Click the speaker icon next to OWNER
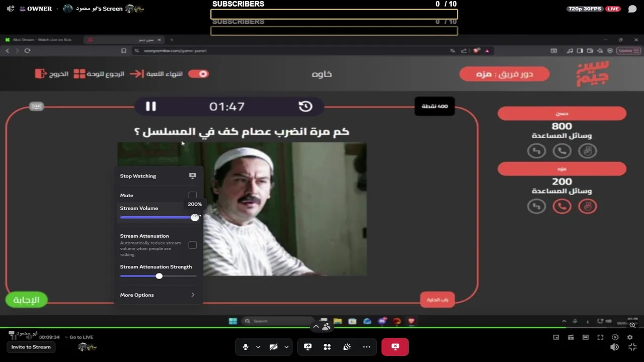This screenshot has height=362, width=644. coord(10,9)
